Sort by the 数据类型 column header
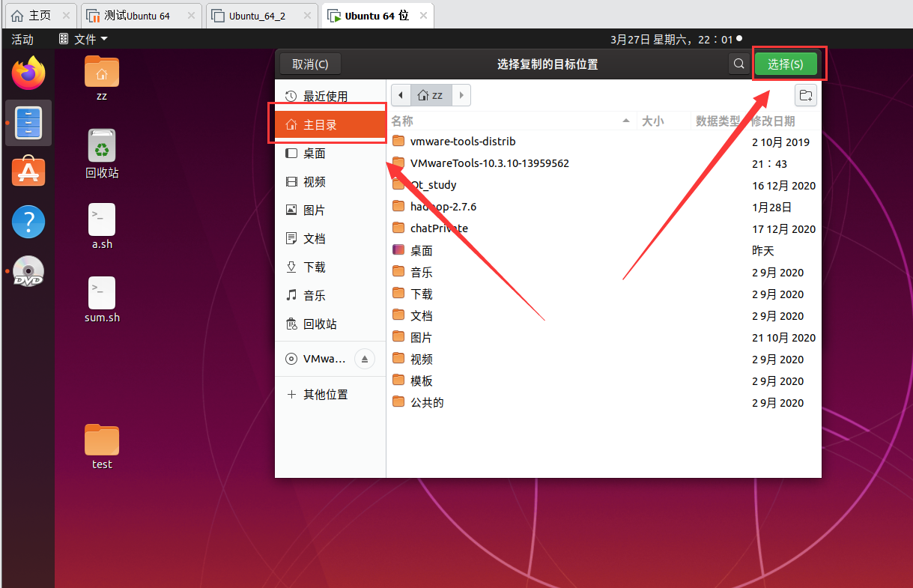This screenshot has height=588, width=913. tap(718, 121)
